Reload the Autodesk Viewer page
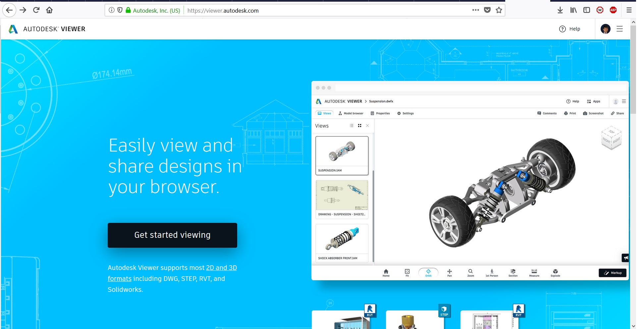 pos(36,10)
